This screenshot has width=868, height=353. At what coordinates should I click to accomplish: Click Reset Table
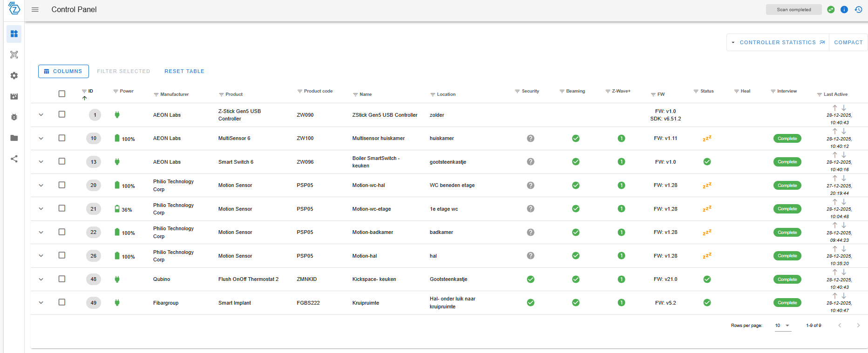(184, 71)
